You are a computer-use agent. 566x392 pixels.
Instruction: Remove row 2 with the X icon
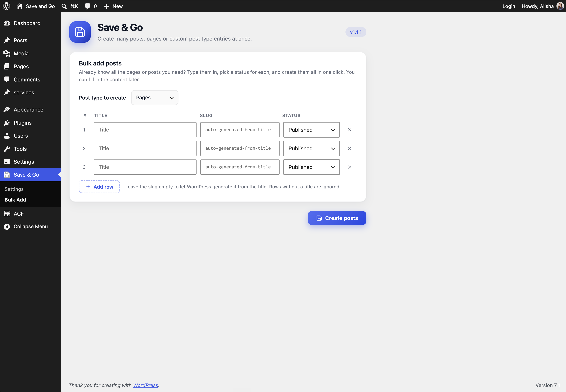point(349,148)
